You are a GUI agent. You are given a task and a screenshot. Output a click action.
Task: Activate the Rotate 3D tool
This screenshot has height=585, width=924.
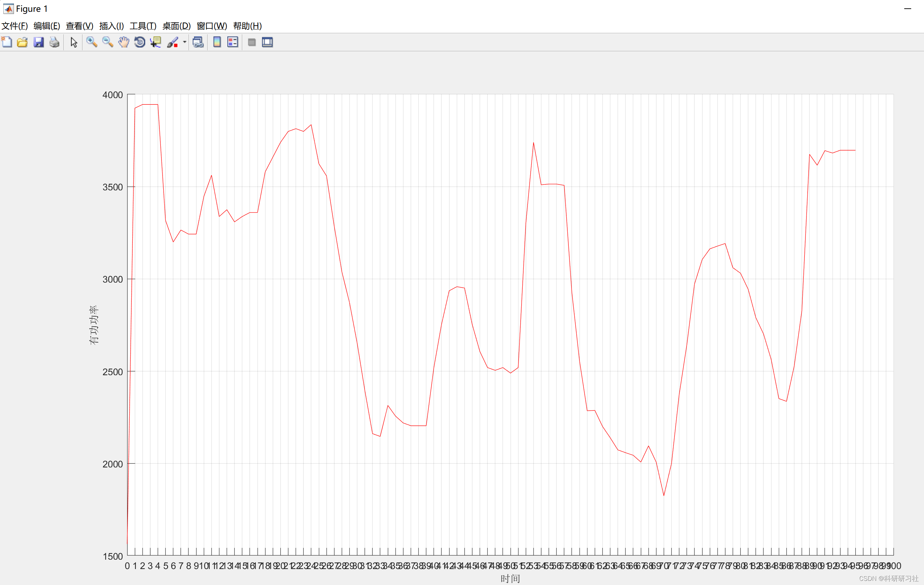click(140, 42)
